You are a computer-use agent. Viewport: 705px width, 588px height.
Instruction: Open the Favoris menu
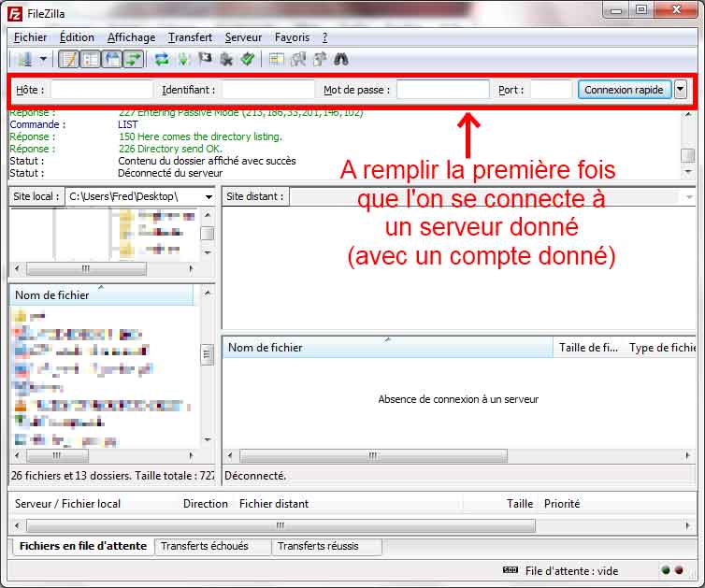pos(292,37)
